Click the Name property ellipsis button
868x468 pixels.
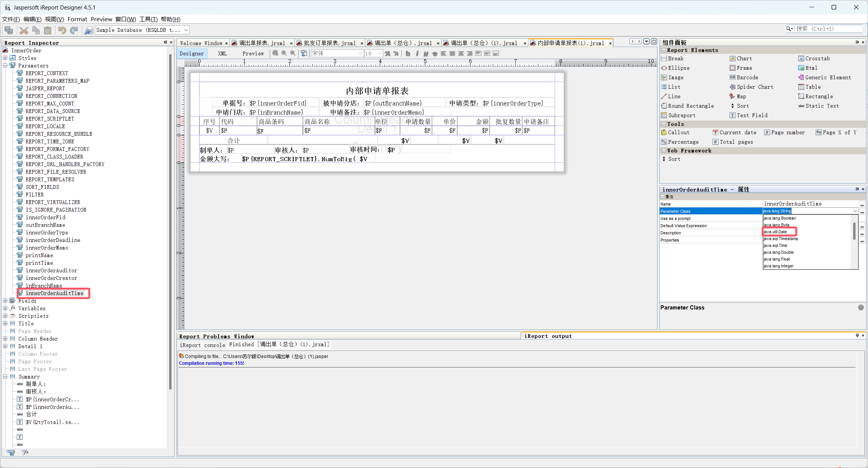pos(862,204)
